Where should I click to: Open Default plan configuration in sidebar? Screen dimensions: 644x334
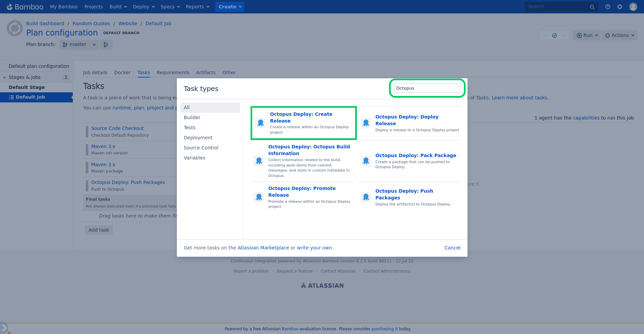(x=39, y=66)
